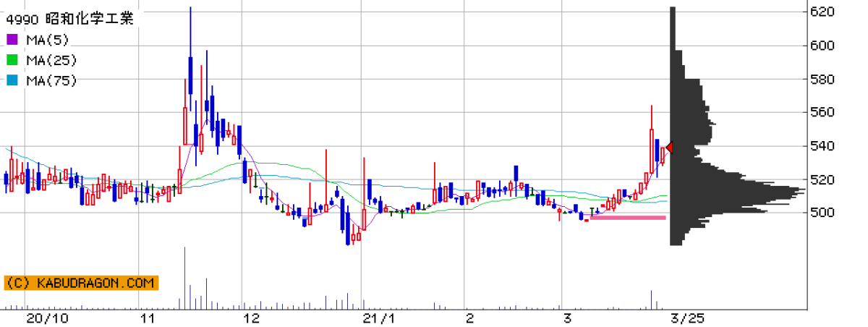Click the tallest volume bar in mid-November
The width and height of the screenshot is (868, 327).
point(185,277)
